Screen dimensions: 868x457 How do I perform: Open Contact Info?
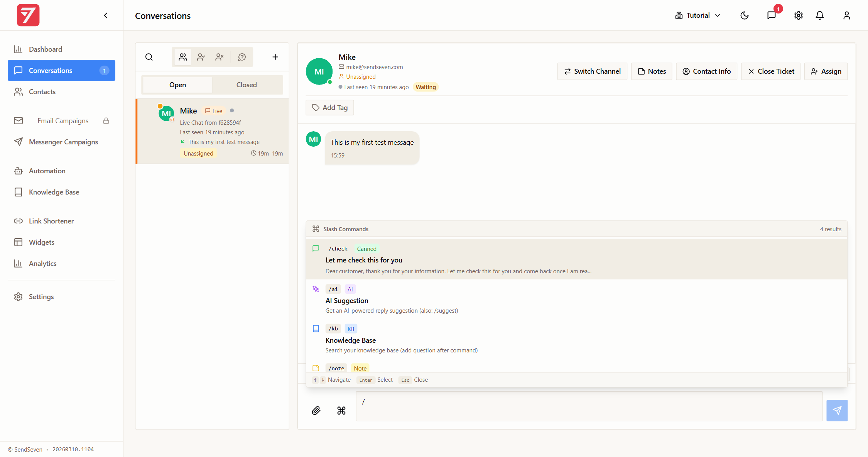point(706,71)
